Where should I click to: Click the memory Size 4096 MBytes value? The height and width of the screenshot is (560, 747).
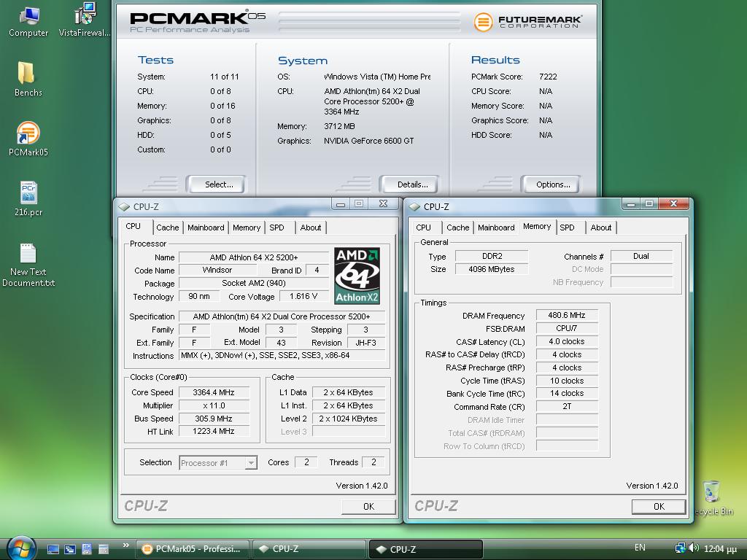click(x=492, y=269)
